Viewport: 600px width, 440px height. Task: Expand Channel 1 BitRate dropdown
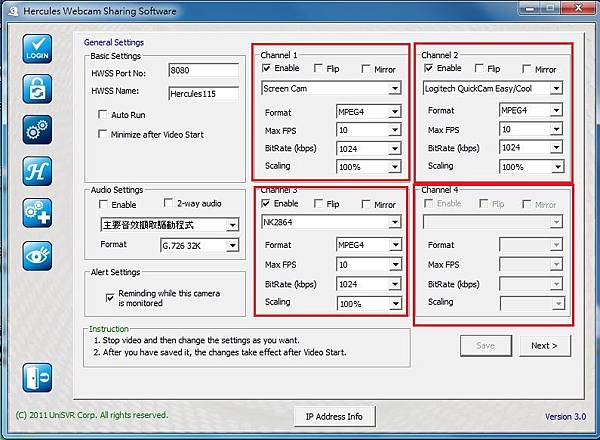(368, 148)
